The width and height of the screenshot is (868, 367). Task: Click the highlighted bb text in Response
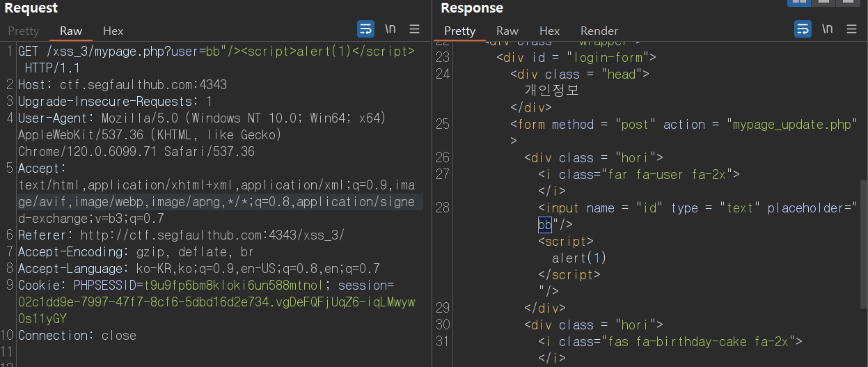click(x=545, y=224)
